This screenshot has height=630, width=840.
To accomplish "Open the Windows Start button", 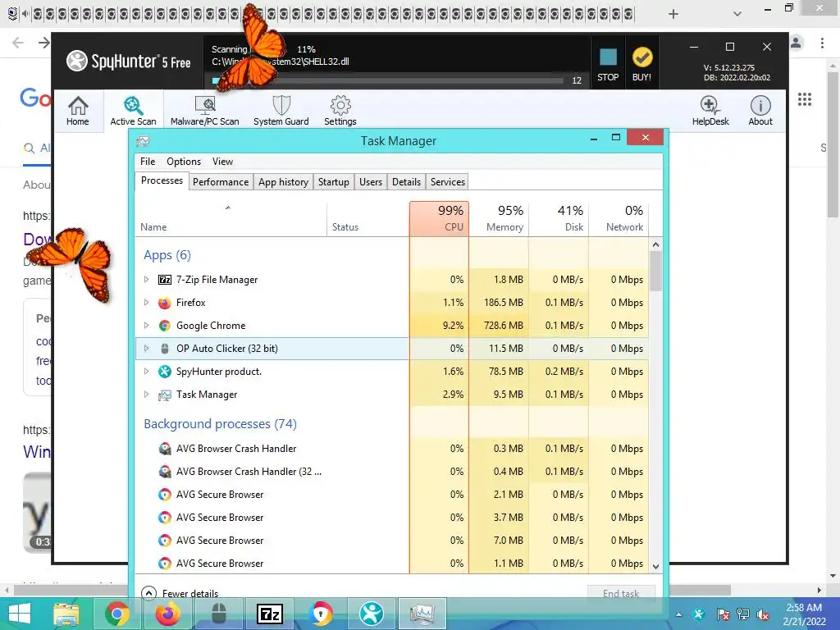I will (x=20, y=614).
